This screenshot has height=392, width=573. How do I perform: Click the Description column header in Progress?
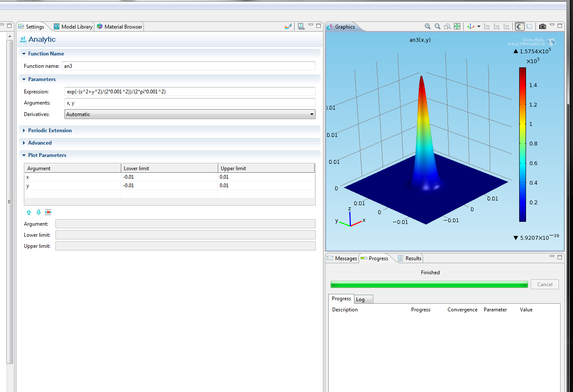[345, 310]
